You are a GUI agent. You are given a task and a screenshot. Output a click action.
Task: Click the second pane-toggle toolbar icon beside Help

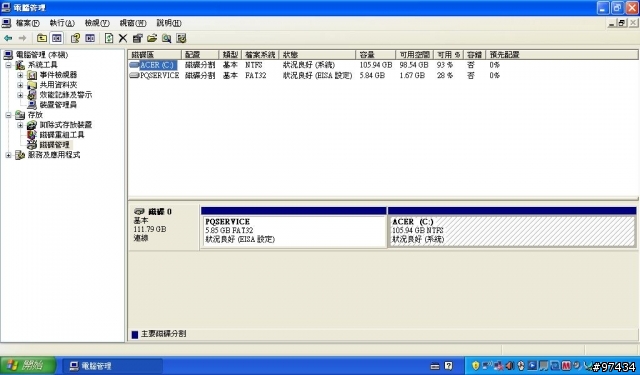[x=90, y=38]
